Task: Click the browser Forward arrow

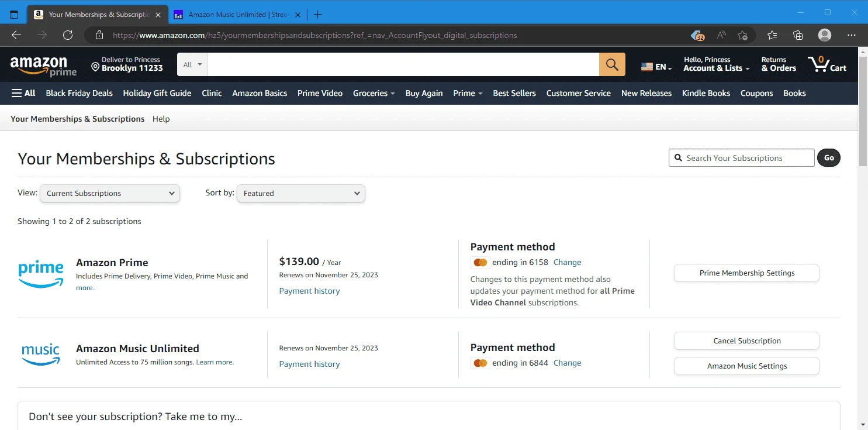Action: coord(42,35)
